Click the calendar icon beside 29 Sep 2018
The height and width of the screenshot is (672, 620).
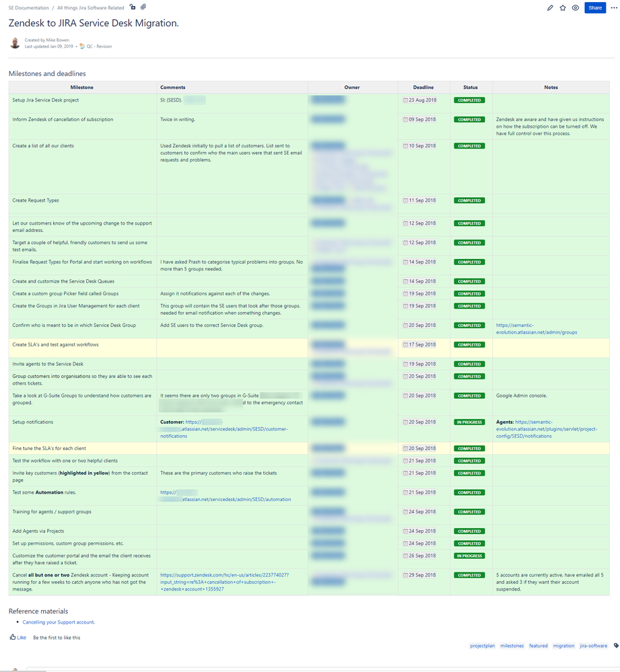[405, 575]
